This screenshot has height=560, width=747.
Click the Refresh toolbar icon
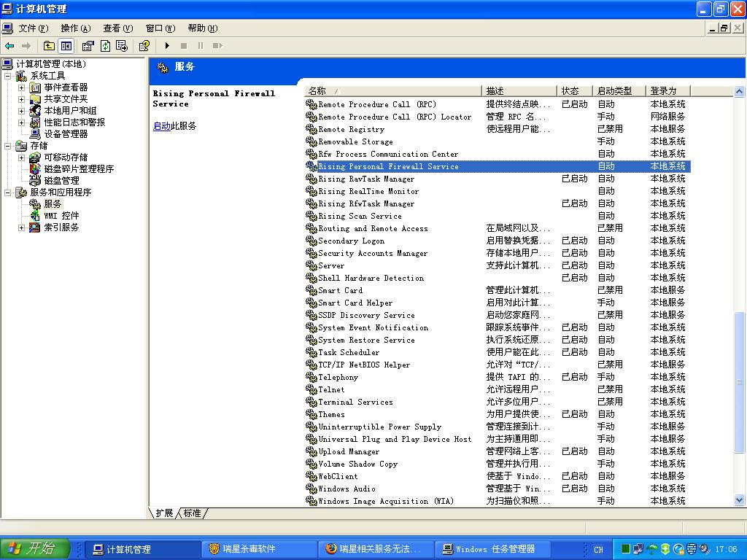point(105,46)
